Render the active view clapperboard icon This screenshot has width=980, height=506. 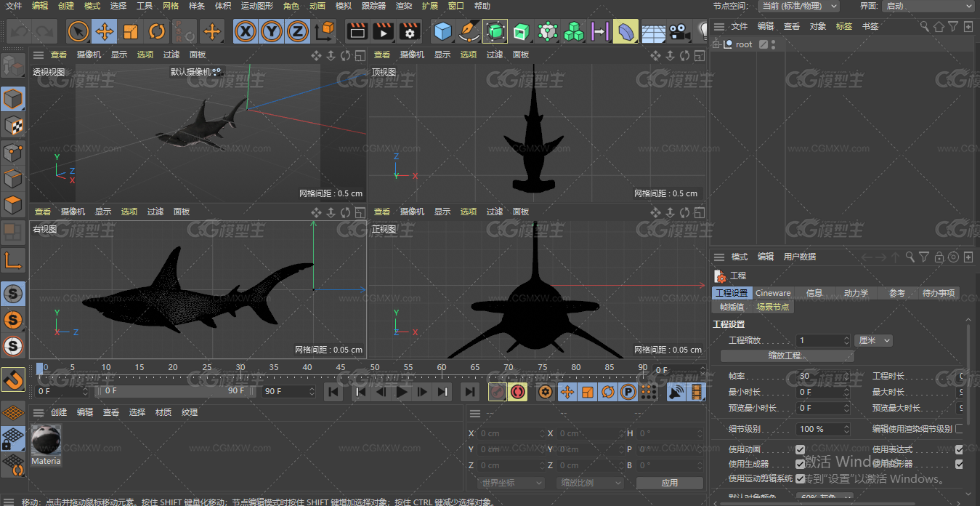pos(357,31)
